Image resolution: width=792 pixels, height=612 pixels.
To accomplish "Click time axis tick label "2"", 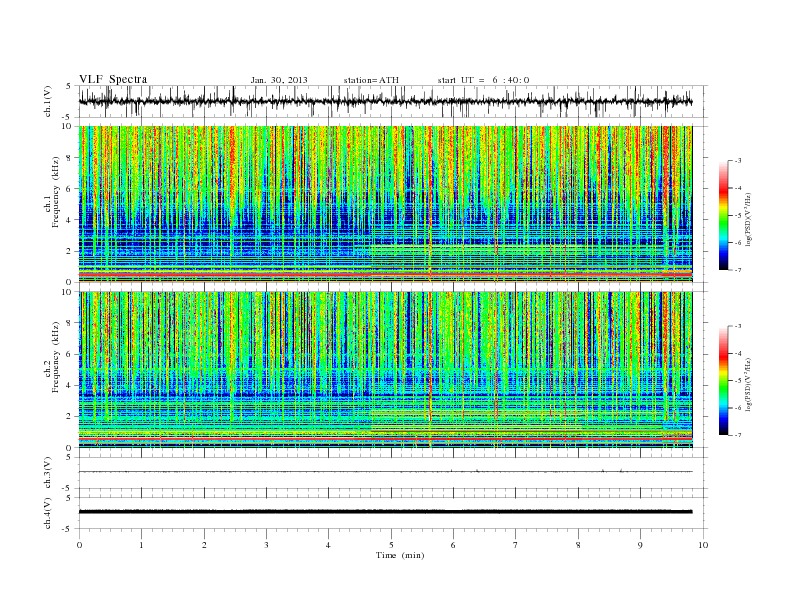I will [x=204, y=545].
